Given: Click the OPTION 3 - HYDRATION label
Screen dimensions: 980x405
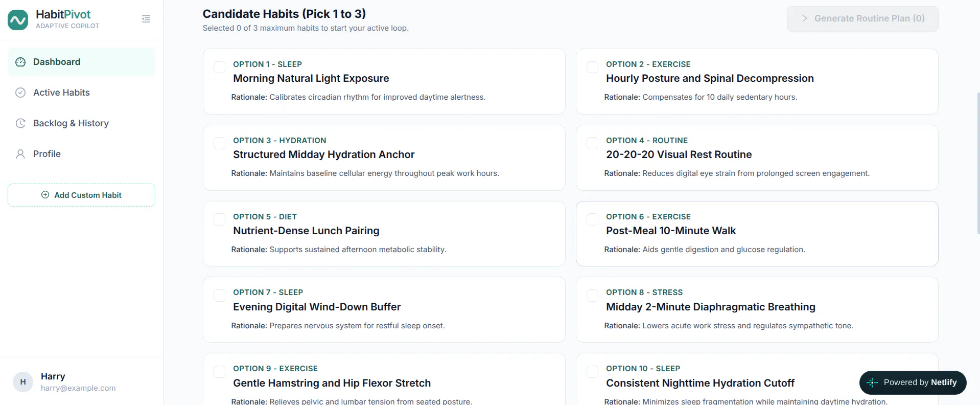Looking at the screenshot, I should click(x=279, y=141).
